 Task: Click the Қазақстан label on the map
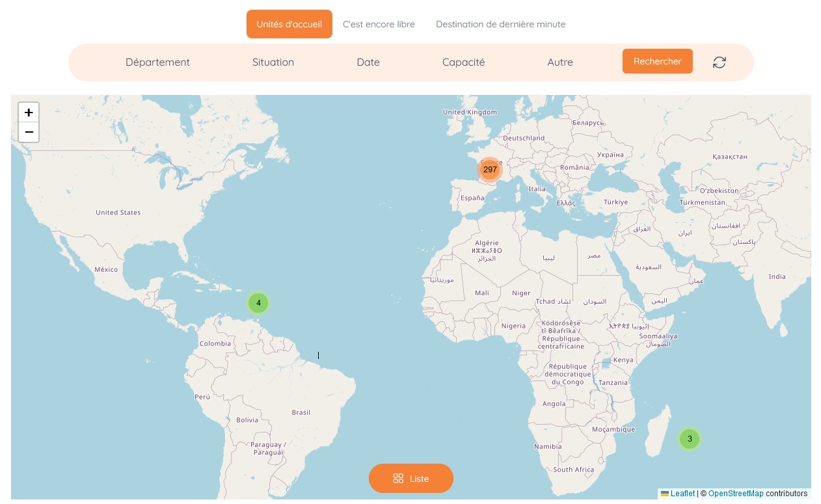(x=730, y=157)
